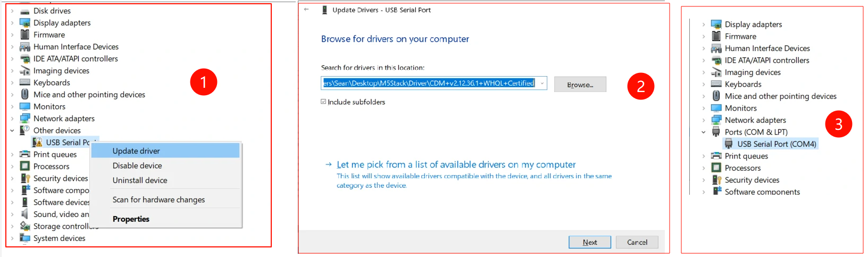Click the USB Serial Port (COM4) device icon

(x=729, y=144)
